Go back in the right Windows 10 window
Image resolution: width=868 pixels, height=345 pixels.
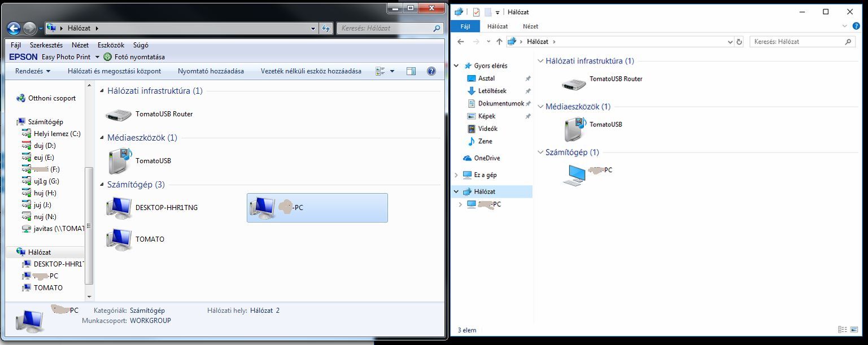point(461,42)
